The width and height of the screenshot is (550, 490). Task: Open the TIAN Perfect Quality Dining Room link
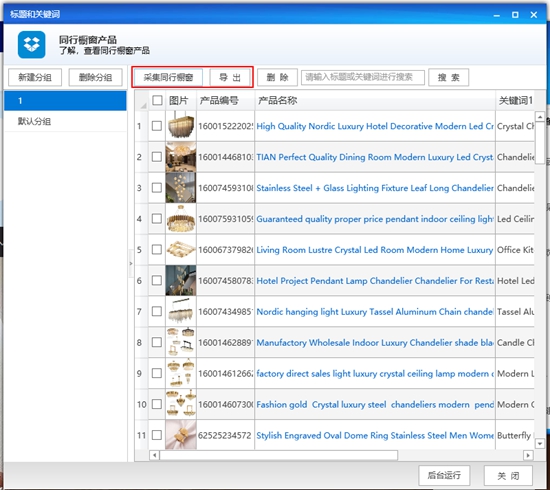(x=375, y=157)
